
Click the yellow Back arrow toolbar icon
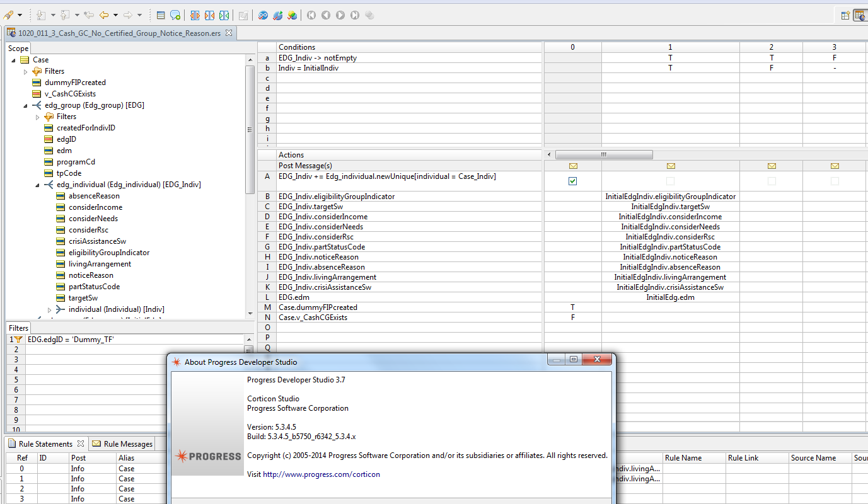pos(104,15)
